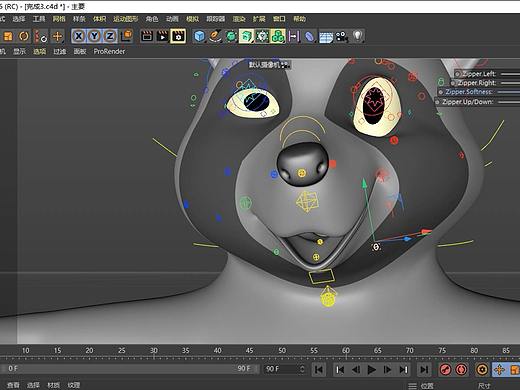Select the Spline Pen tool
520x390 pixels.
[215, 36]
